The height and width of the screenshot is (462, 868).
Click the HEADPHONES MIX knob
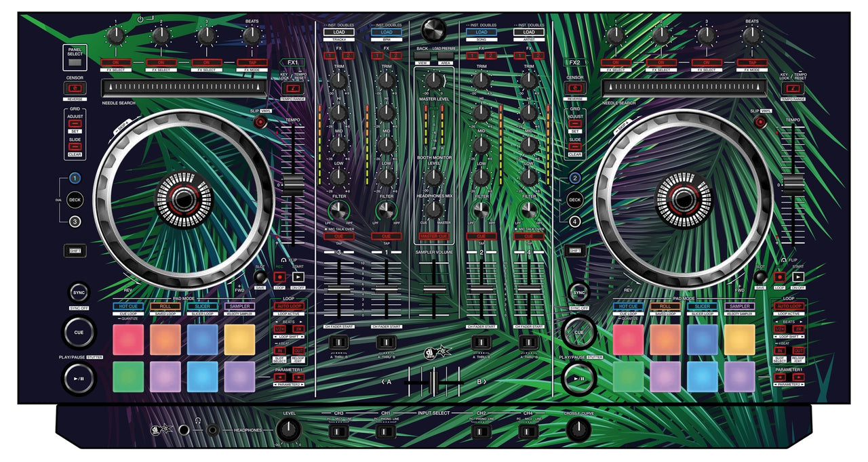[434, 209]
